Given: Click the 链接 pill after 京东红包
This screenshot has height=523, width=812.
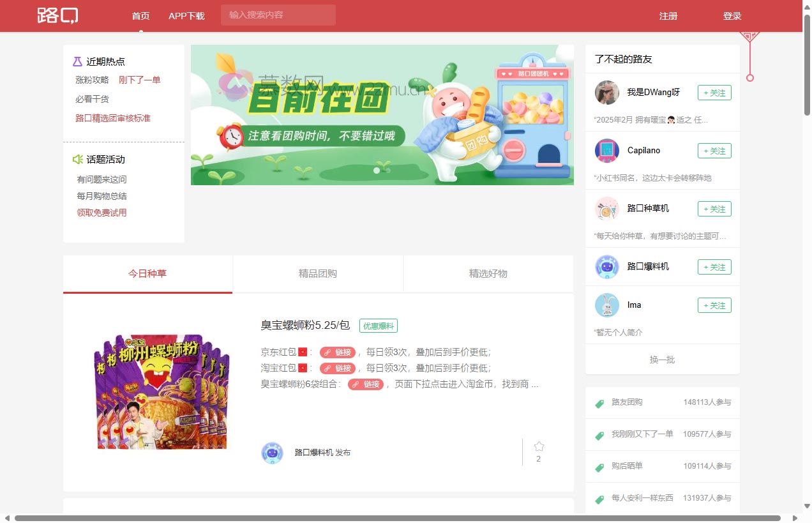Looking at the screenshot, I should point(338,352).
